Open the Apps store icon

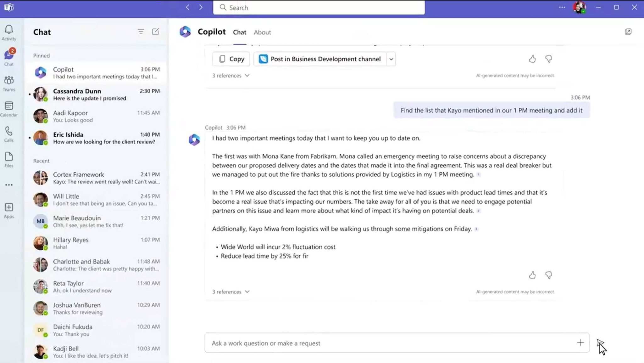(9, 211)
